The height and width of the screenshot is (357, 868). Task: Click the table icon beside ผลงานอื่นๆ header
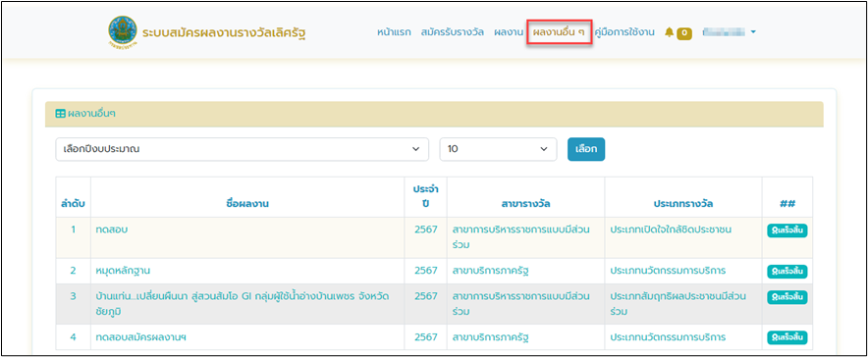click(60, 114)
